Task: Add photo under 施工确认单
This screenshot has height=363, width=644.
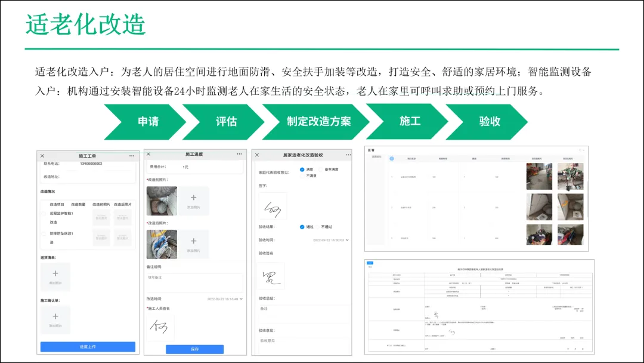Action: point(55,319)
